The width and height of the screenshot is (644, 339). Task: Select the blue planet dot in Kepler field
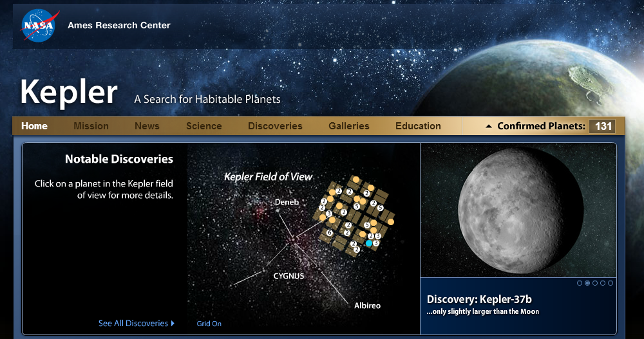369,243
